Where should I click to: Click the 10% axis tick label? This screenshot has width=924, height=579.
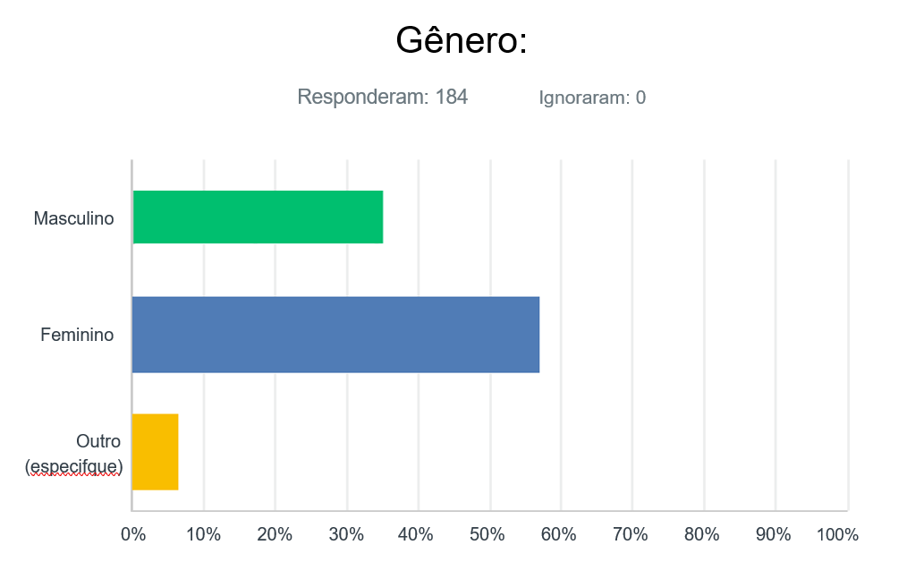[203, 534]
